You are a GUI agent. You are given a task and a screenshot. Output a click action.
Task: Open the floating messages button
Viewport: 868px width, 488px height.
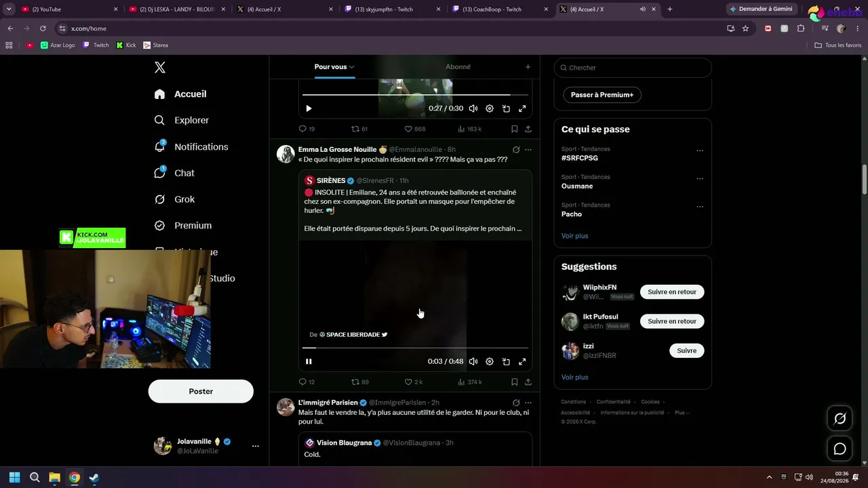840,449
